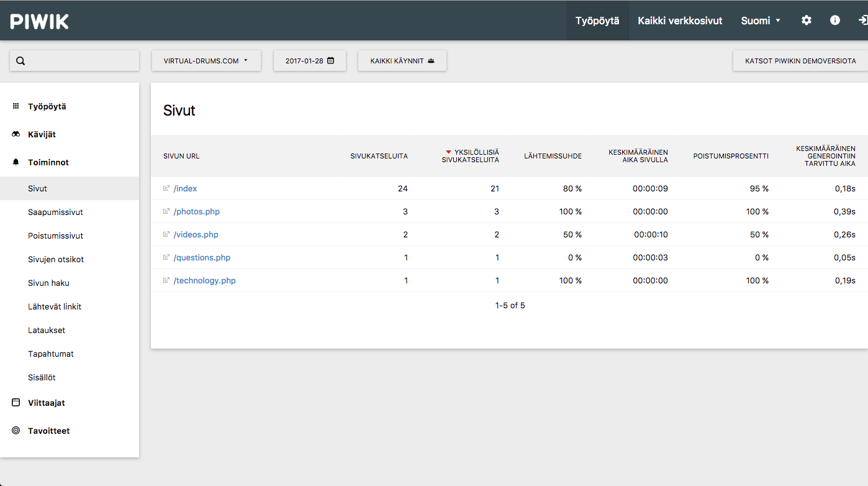Viewport: 868px width, 486px height.
Task: Click the calendar icon beside 2017-01-28
Action: coord(331,61)
